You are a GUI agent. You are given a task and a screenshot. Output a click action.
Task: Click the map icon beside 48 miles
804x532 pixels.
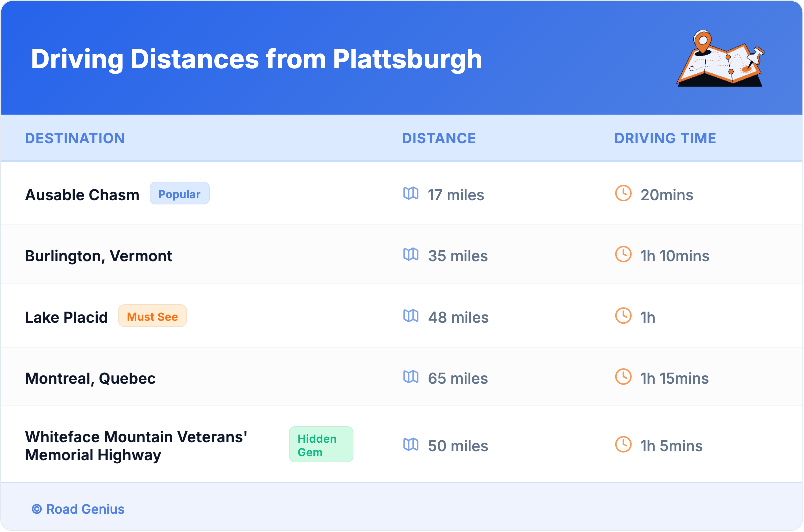point(411,316)
